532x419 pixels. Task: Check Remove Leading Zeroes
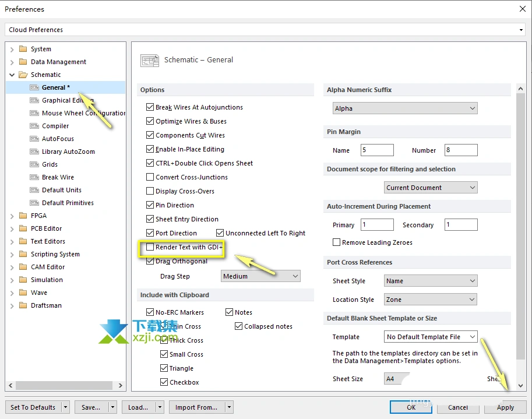337,242
